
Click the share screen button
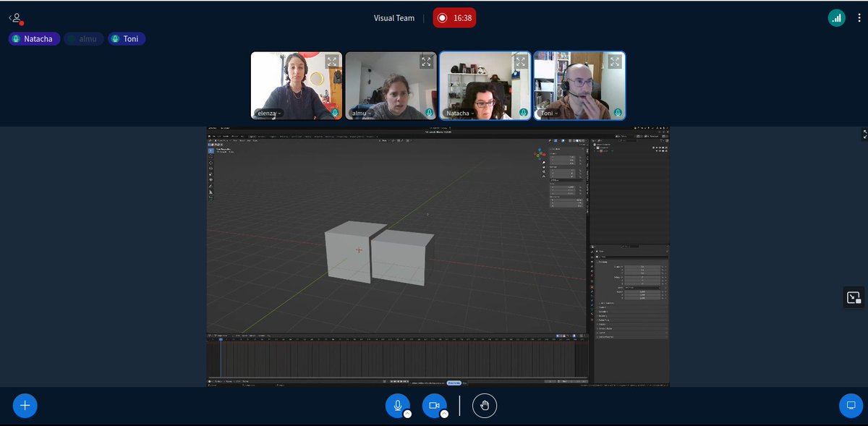851,406
